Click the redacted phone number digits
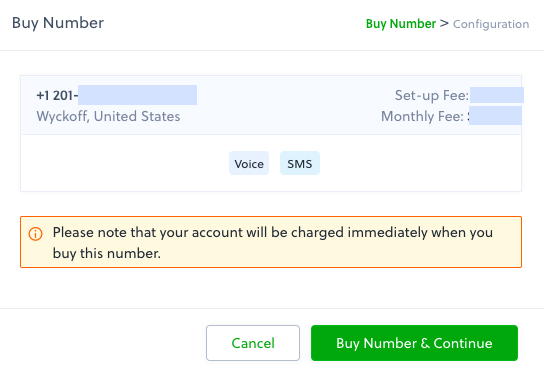The width and height of the screenshot is (544, 375). pyautogui.click(x=137, y=95)
